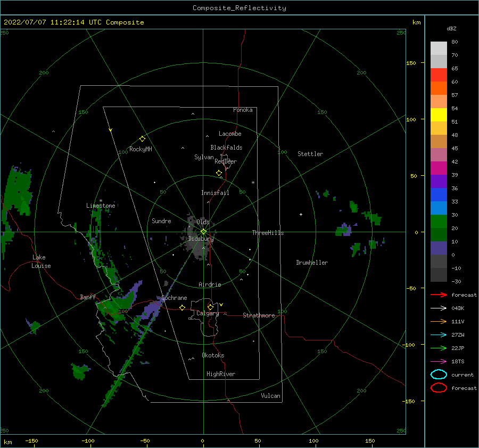Screen dimensions: 479x448
Task: Click the RedDeer city label
Action: tap(226, 161)
